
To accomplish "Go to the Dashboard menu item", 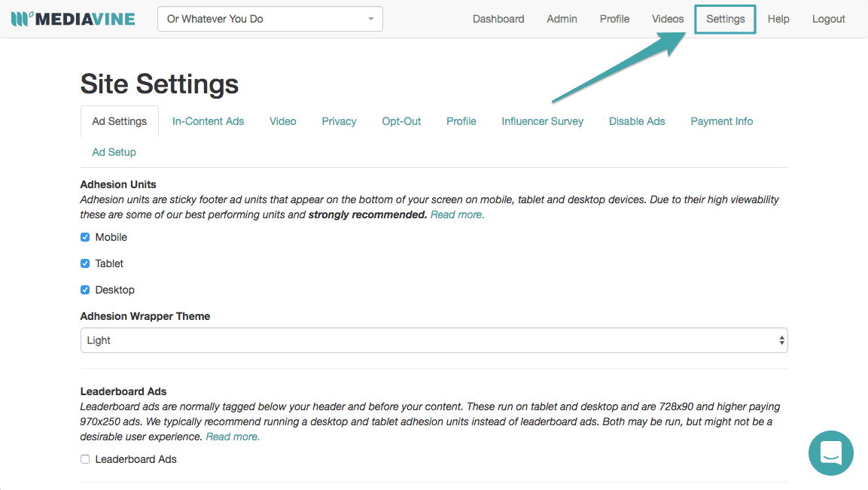I will point(498,18).
